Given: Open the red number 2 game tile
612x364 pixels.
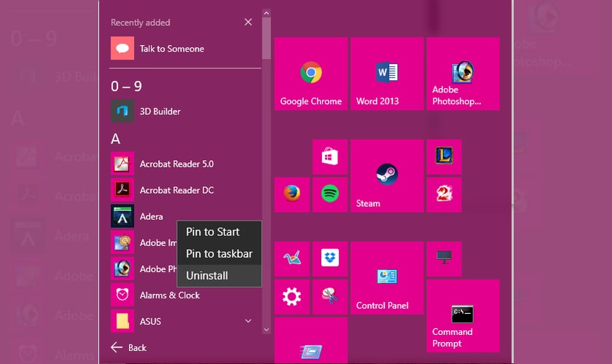Looking at the screenshot, I should click(444, 194).
